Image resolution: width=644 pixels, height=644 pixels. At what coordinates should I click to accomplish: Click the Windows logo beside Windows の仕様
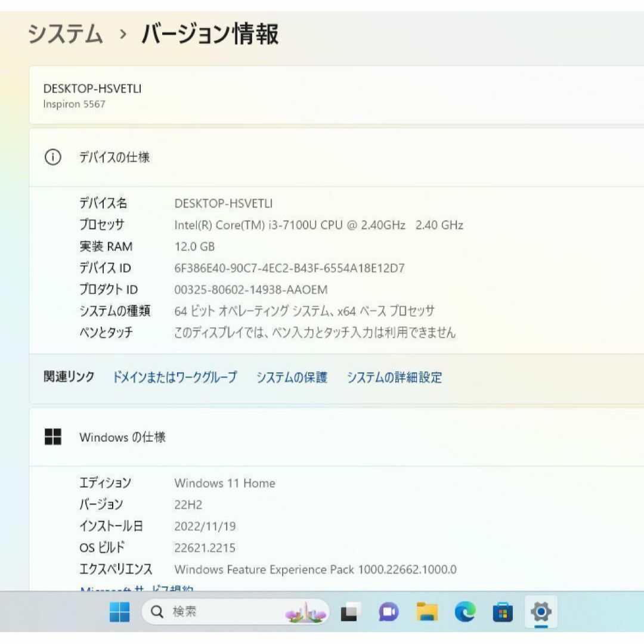click(x=52, y=437)
